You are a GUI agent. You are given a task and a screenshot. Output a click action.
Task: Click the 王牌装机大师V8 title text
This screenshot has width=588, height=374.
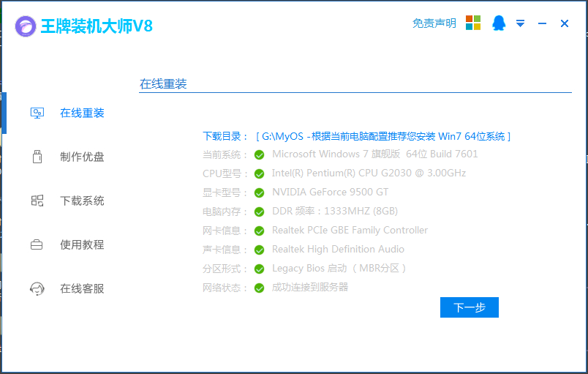97,26
